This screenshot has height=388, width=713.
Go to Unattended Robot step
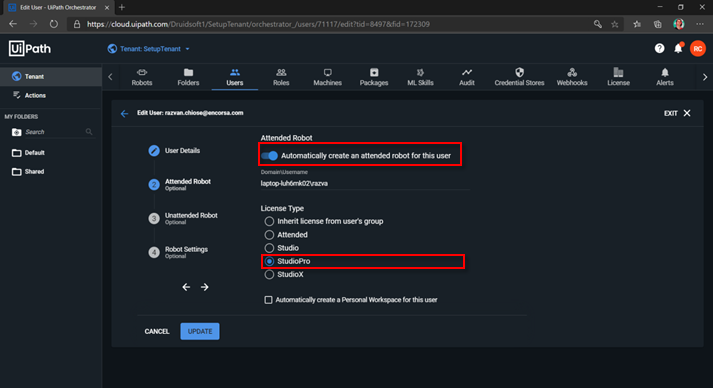coord(183,218)
